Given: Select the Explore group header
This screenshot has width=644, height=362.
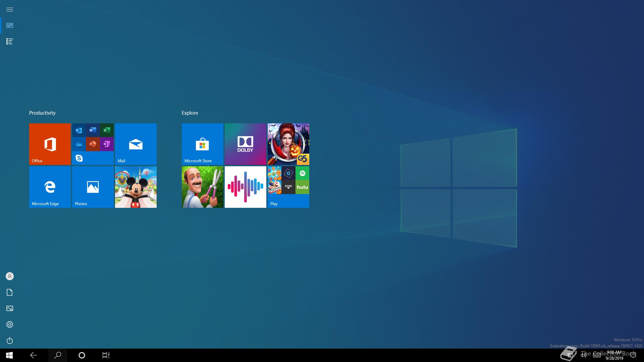Looking at the screenshot, I should (190, 113).
